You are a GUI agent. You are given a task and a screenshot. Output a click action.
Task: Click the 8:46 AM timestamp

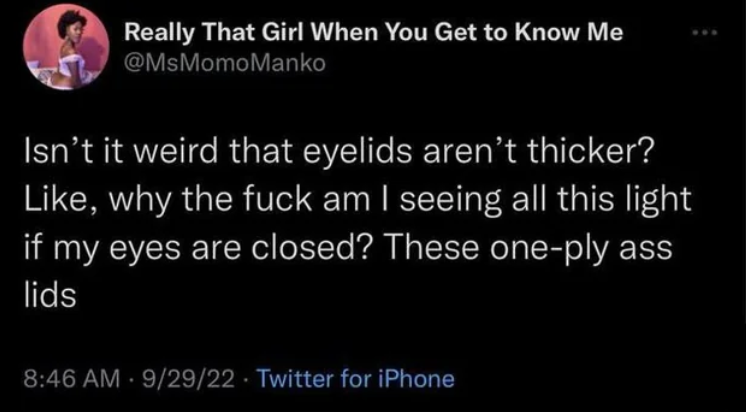pos(62,379)
